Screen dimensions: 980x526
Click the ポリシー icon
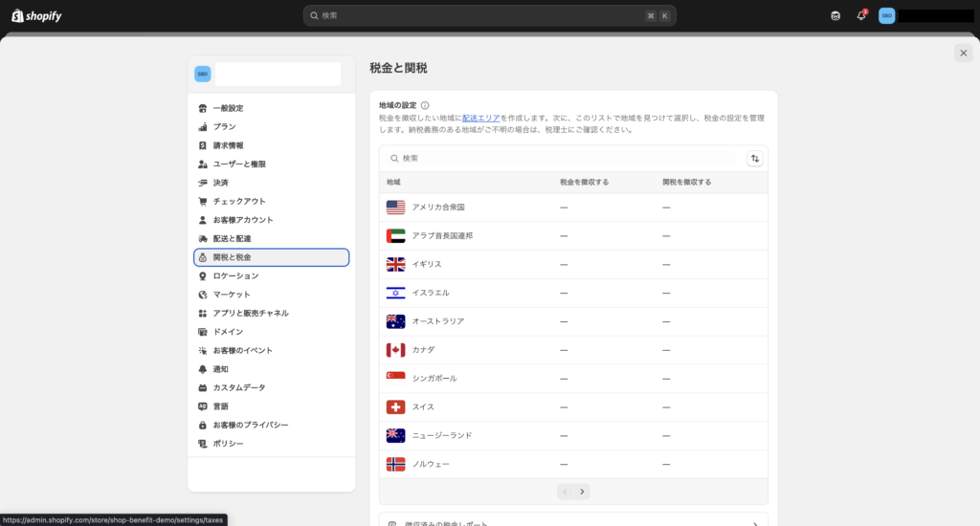(x=203, y=444)
